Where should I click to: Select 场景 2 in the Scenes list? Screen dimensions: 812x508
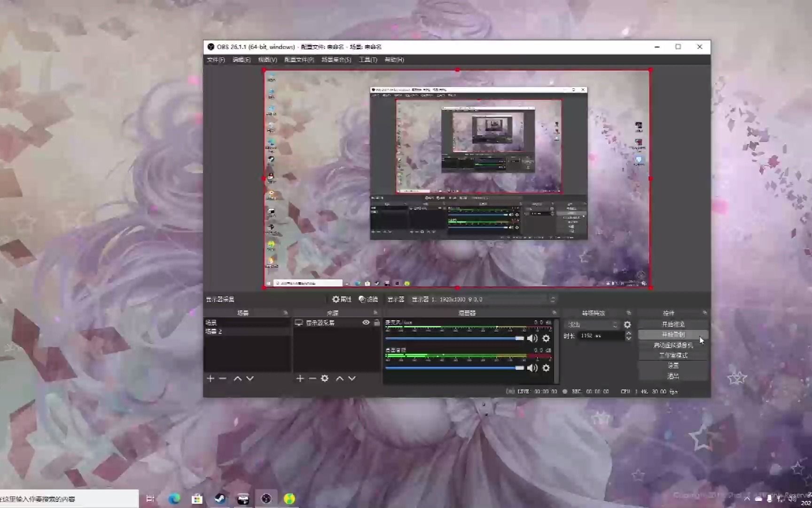[247, 332]
